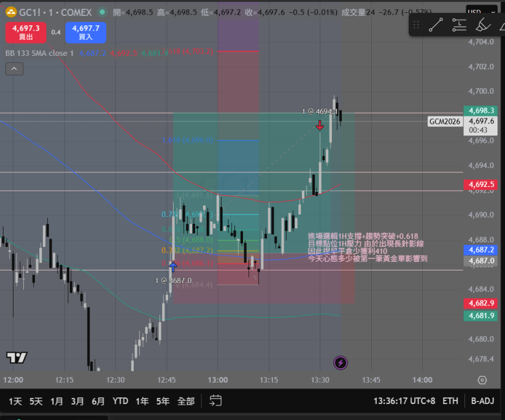Click the TradingView logo
This screenshot has height=420, width=505.
pyautogui.click(x=17, y=357)
